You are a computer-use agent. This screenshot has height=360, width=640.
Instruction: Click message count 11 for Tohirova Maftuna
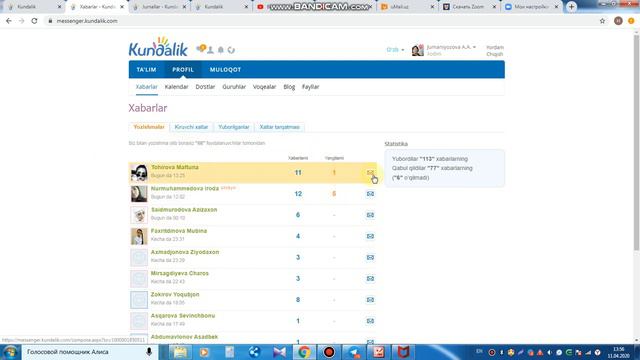coord(298,173)
